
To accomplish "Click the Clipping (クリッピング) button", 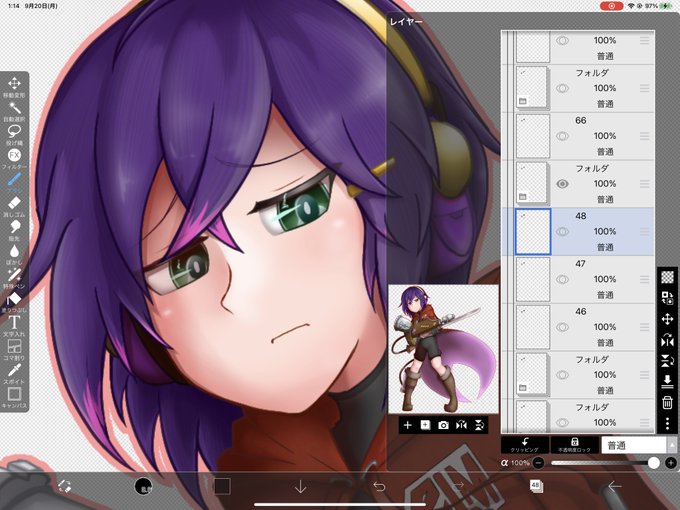I will click(524, 445).
